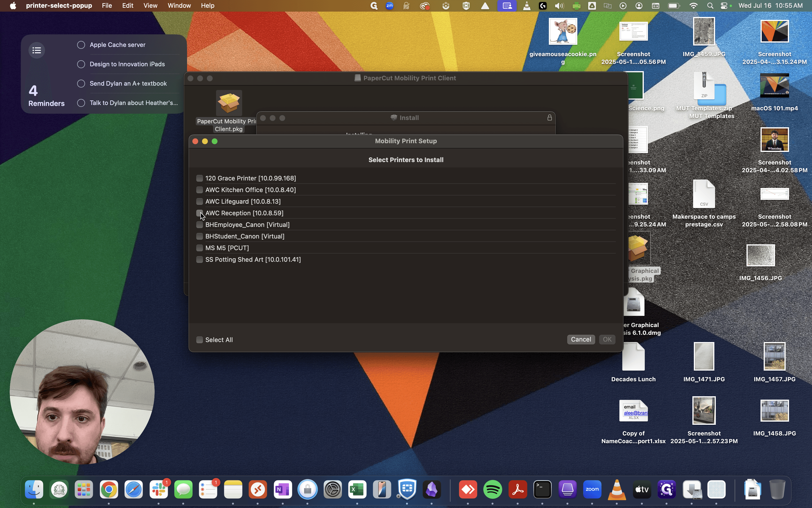Tick the SS Potting Shed Art checkbox
This screenshot has height=508, width=812.
coord(200,259)
